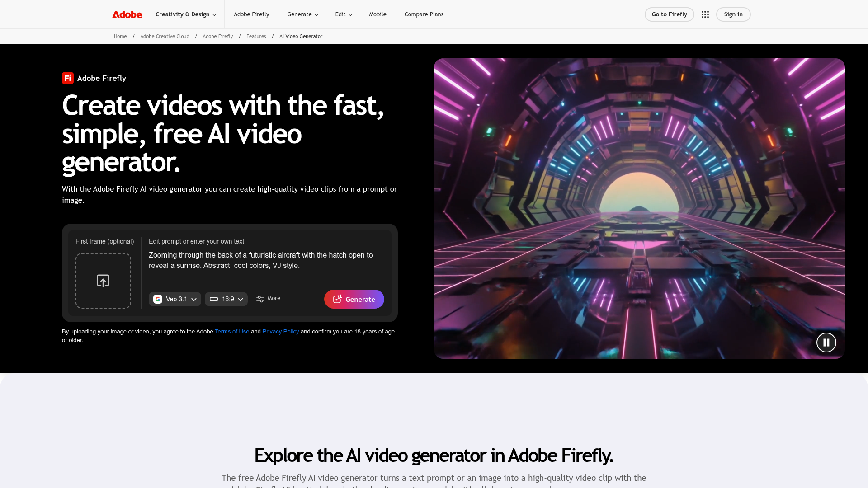Pause the hero video
Viewport: 868px width, 488px height.
pyautogui.click(x=826, y=343)
